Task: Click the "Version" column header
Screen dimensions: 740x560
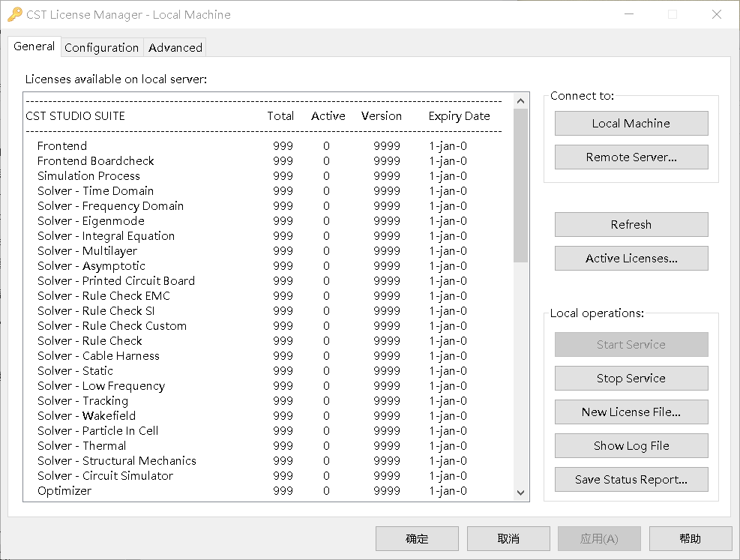Action: [x=382, y=116]
